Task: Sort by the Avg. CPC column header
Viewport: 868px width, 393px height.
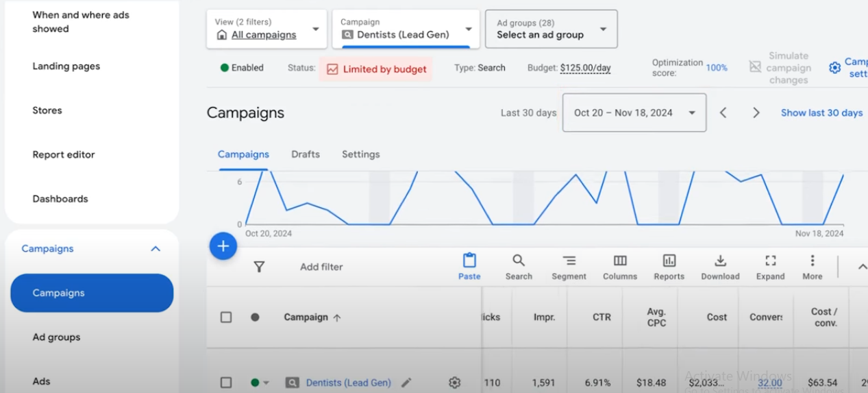Action: pos(656,317)
